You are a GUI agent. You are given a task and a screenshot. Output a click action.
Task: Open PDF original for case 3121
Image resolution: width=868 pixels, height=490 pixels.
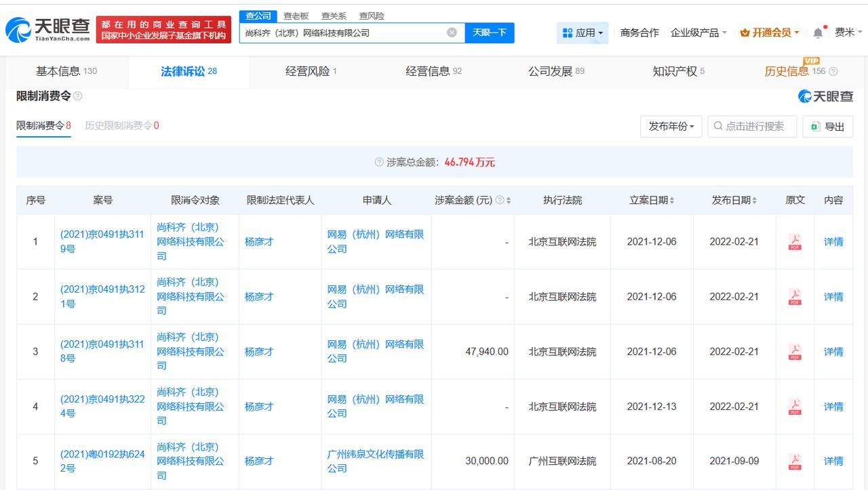tap(795, 297)
